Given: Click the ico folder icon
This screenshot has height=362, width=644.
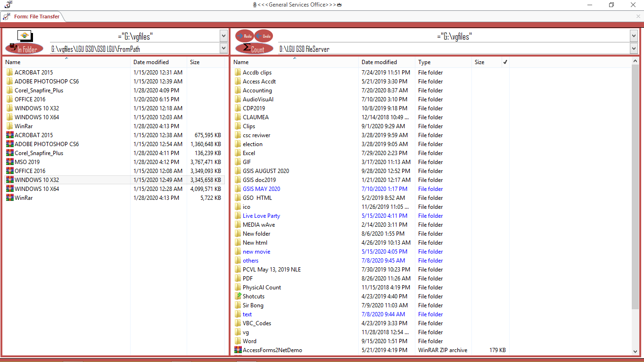Looking at the screenshot, I should [238, 207].
